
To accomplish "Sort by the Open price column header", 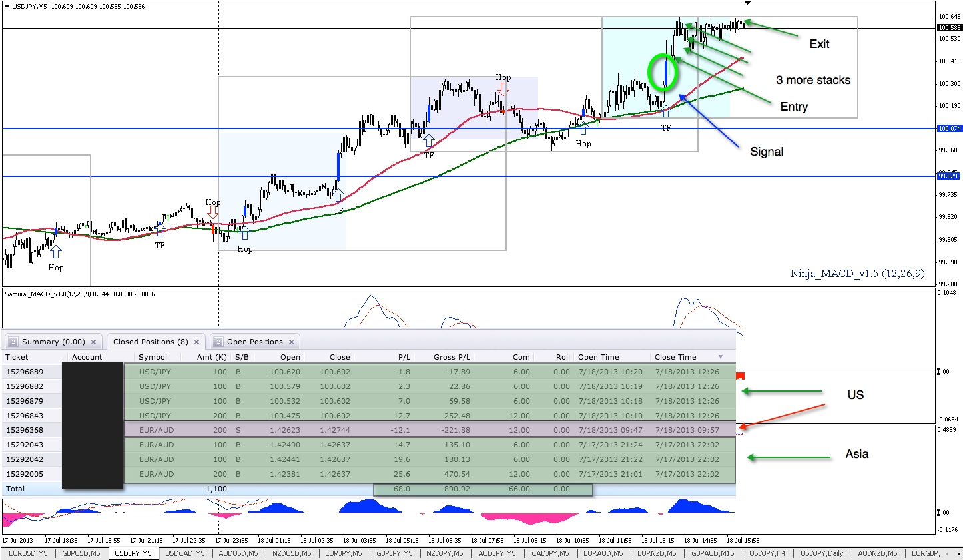I will click(x=290, y=357).
